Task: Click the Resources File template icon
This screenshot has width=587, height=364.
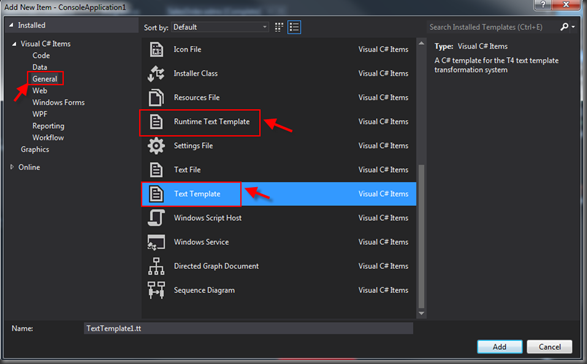Action: click(156, 97)
